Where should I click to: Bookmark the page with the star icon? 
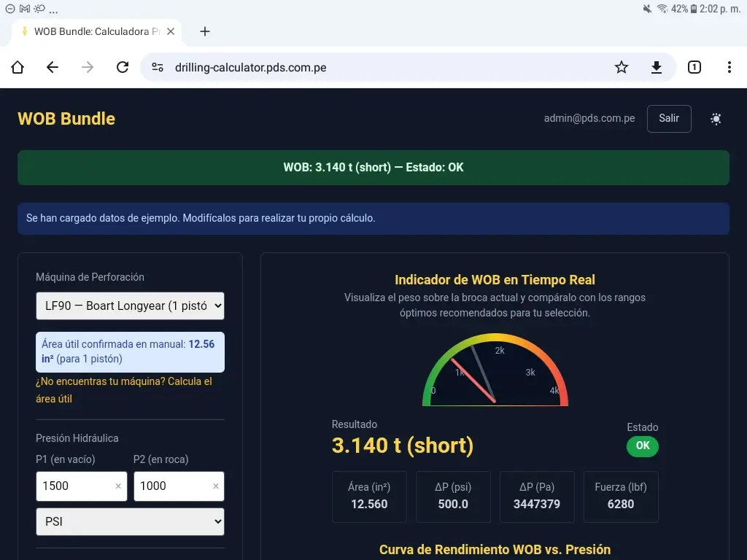(621, 67)
